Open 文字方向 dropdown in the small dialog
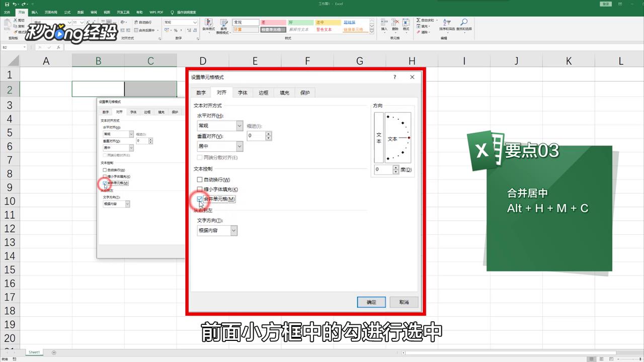The height and width of the screenshot is (362, 644). point(127,204)
